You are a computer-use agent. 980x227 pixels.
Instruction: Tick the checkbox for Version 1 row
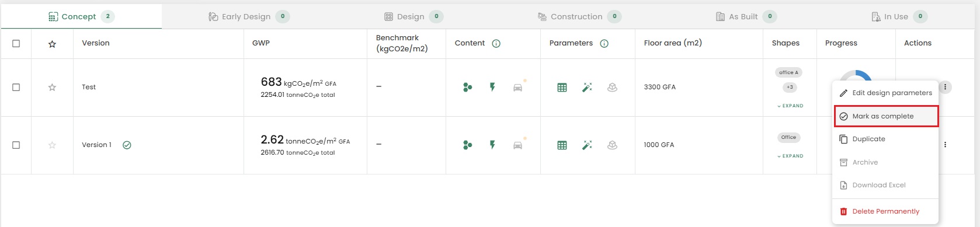click(x=16, y=145)
